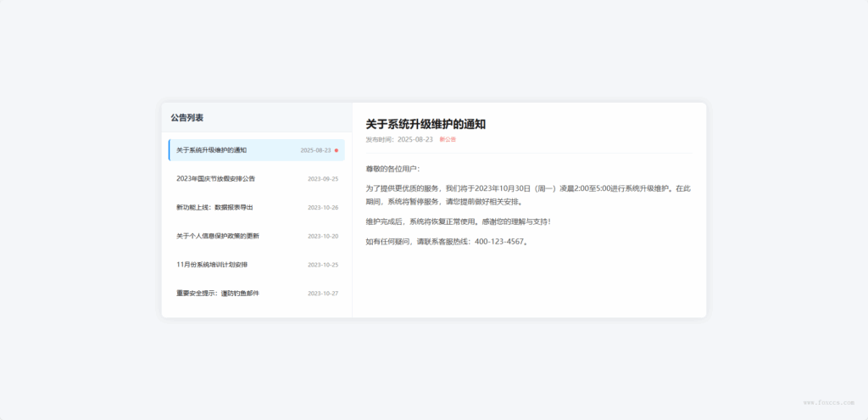Screen dimensions: 868x420
Task: Open the 2023年国庆节放假安排公告 announcement
Action: pos(215,179)
